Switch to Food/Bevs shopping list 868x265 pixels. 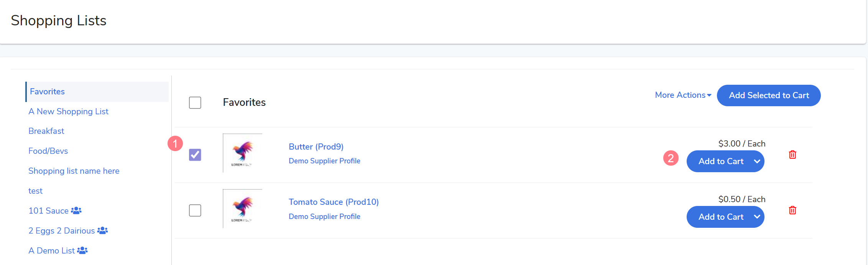click(x=48, y=151)
